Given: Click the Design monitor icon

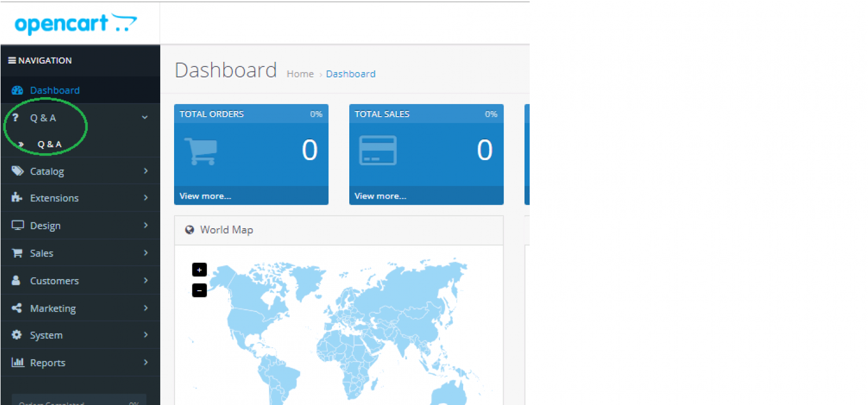Looking at the screenshot, I should tap(17, 225).
